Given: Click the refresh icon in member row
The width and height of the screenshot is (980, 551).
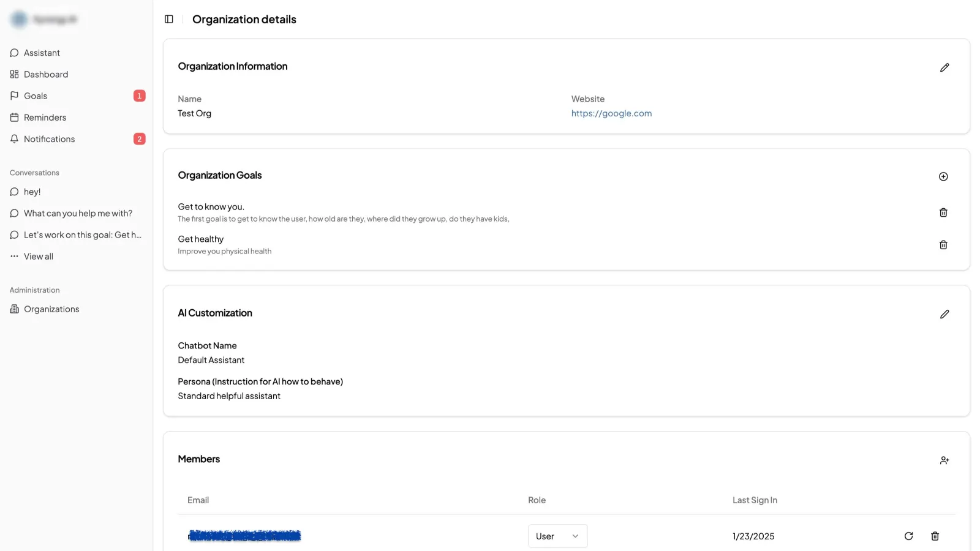Looking at the screenshot, I should [908, 536].
